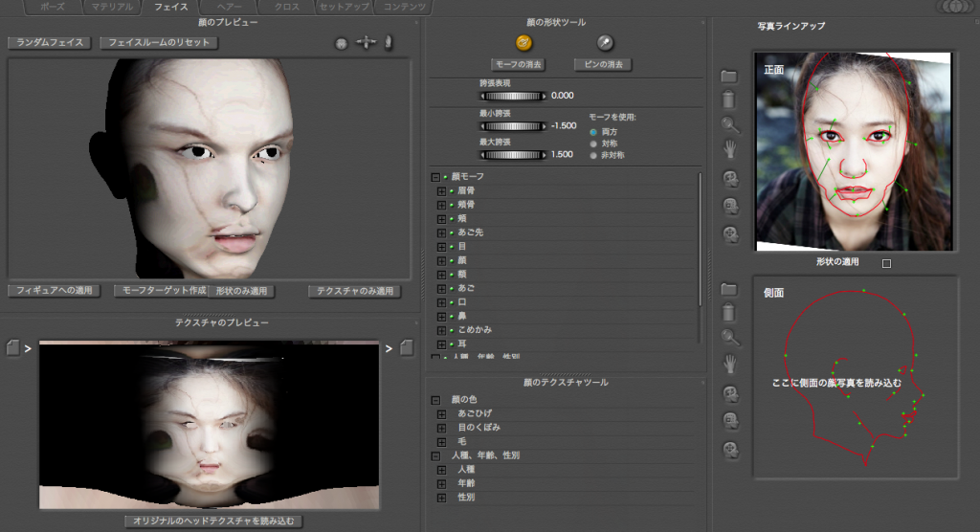Click フェイスルームのリセット button

point(159,42)
